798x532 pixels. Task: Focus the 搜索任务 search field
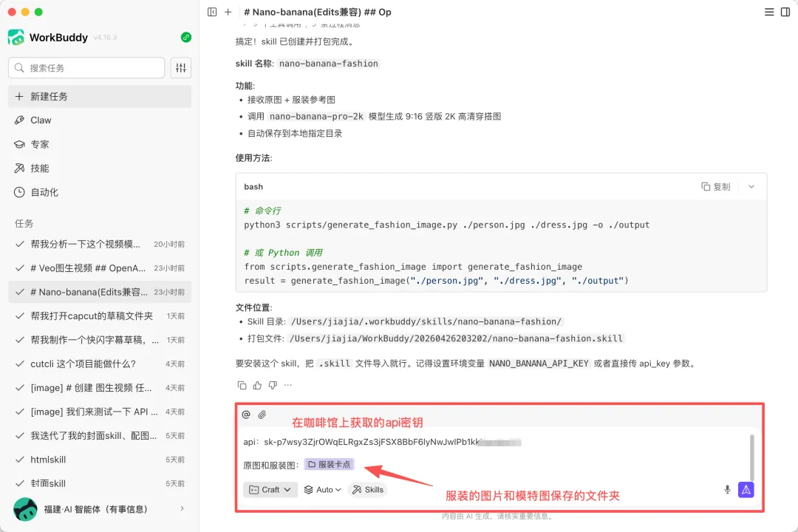[x=86, y=68]
